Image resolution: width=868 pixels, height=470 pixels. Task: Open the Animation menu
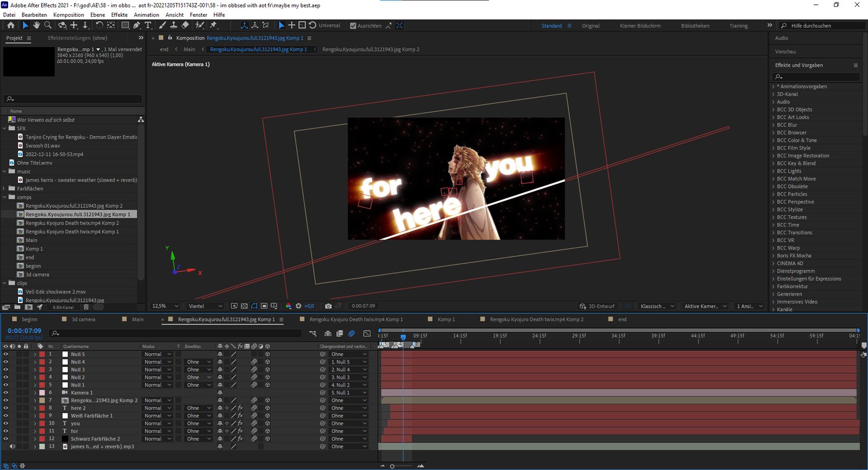146,14
